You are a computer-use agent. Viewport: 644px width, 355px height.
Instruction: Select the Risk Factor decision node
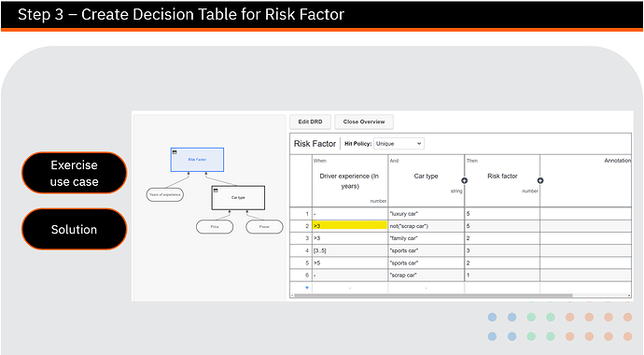(x=197, y=160)
